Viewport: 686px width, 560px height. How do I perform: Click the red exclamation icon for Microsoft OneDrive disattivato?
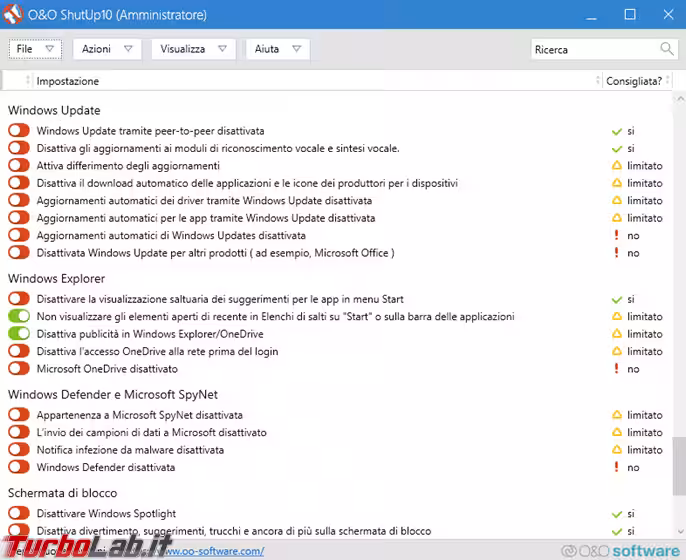pos(616,369)
